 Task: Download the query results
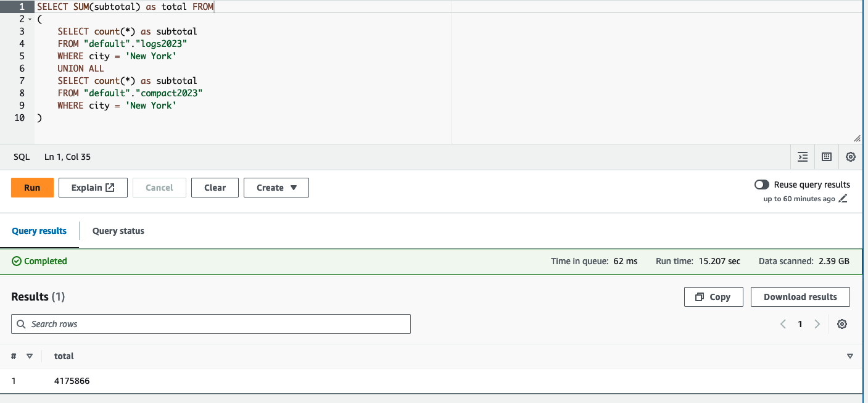(x=800, y=296)
